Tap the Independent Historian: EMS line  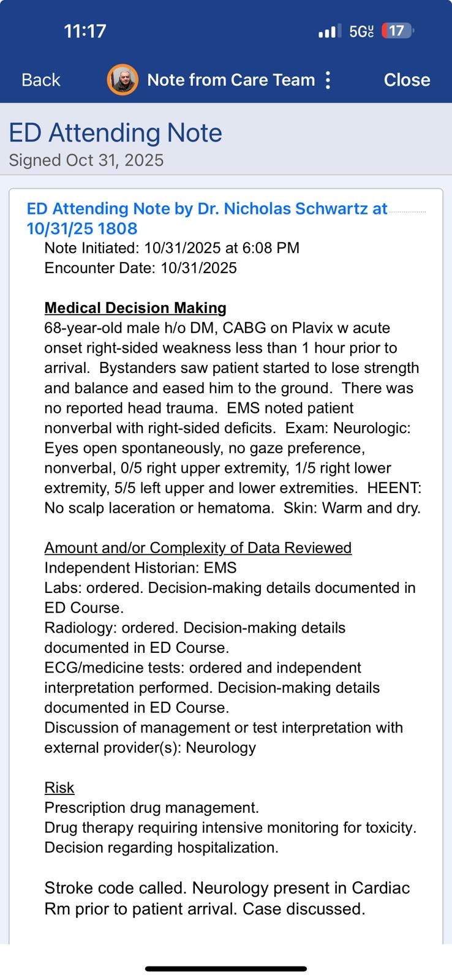pyautogui.click(x=140, y=568)
